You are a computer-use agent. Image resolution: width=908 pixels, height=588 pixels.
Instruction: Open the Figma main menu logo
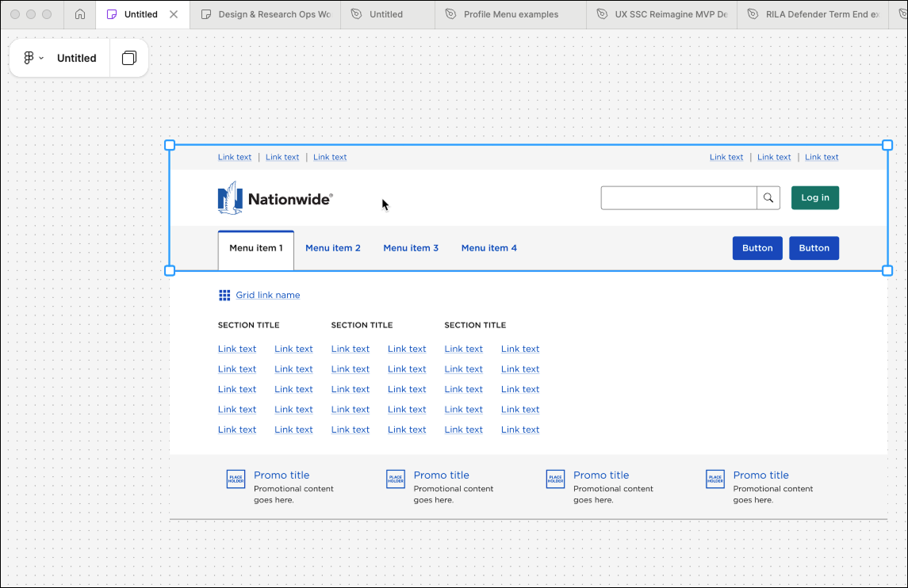(29, 58)
